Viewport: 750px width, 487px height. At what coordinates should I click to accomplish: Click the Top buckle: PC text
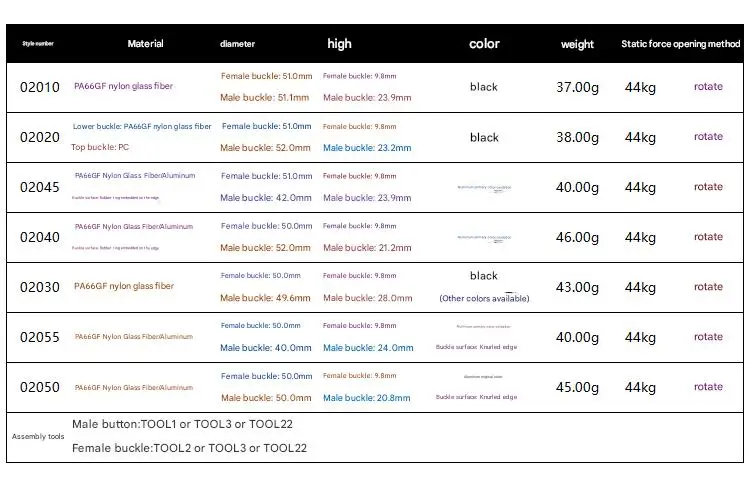tap(100, 147)
